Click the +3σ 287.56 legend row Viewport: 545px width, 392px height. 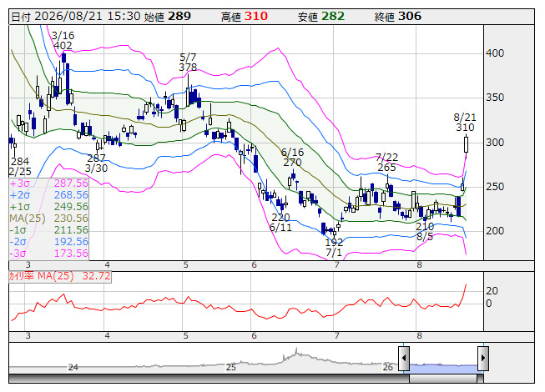48,183
